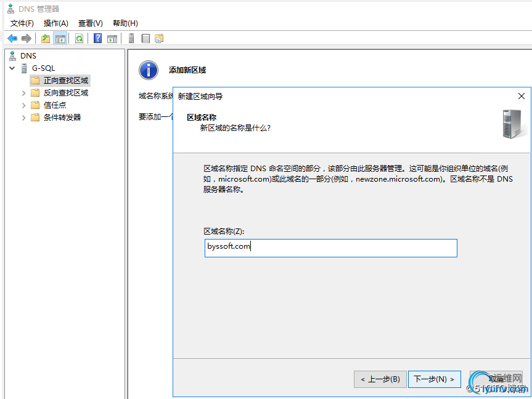Click the text 新区域的名称是什么?
Screen dimensions: 532x399
tap(235, 128)
